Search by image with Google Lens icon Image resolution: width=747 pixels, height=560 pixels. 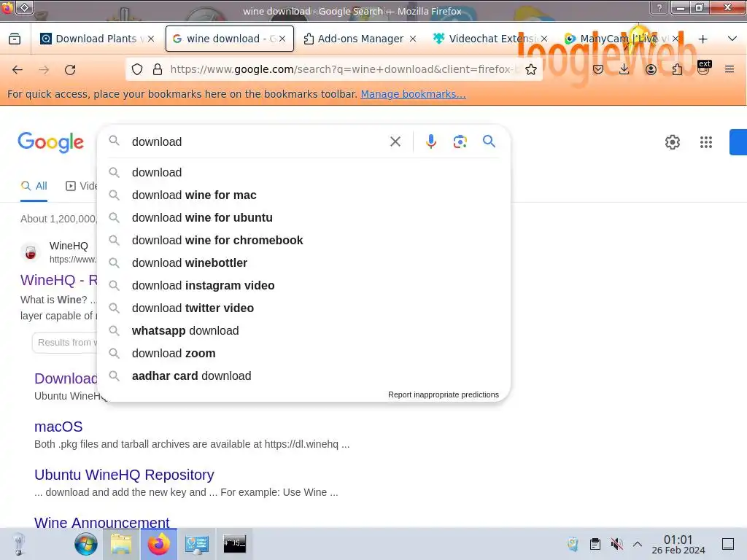point(460,141)
